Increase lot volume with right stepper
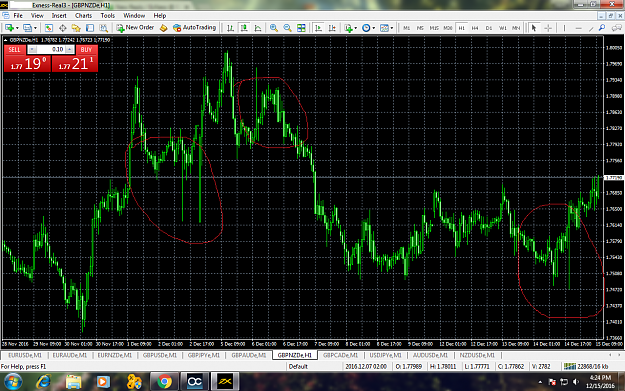The height and width of the screenshot is (391, 625). coord(70,49)
